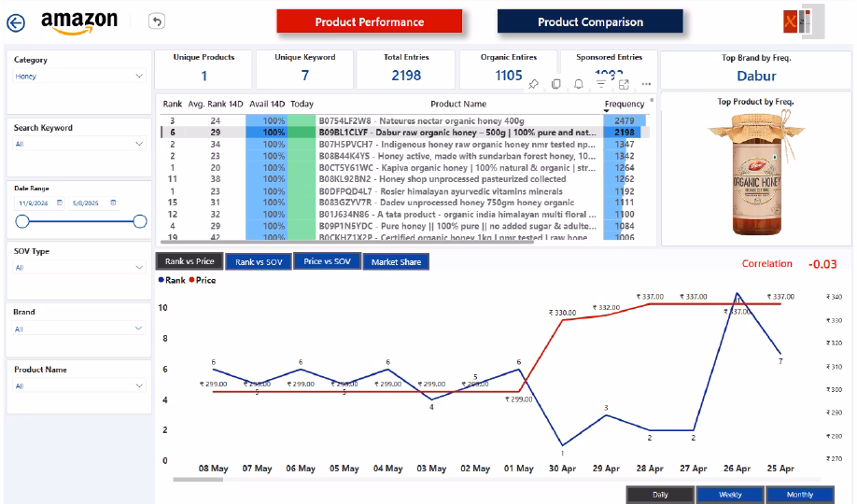The width and height of the screenshot is (857, 504).
Task: Click the Amazon logo
Action: click(79, 21)
